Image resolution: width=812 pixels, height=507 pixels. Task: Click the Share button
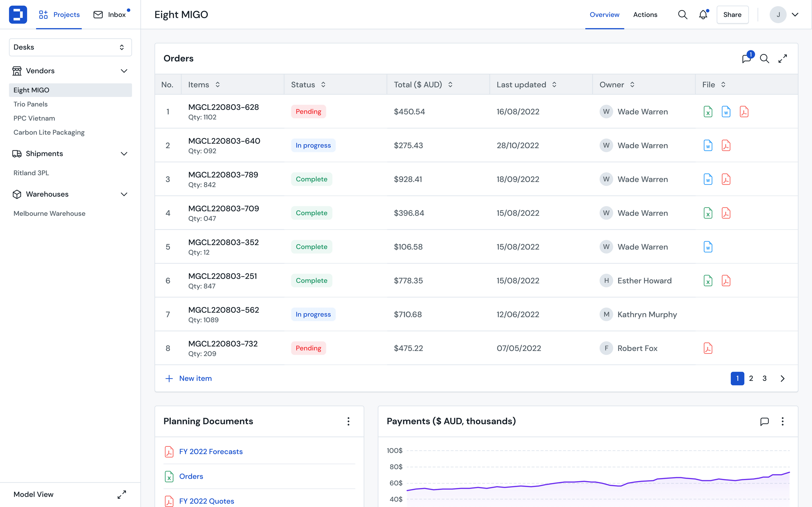[732, 14]
